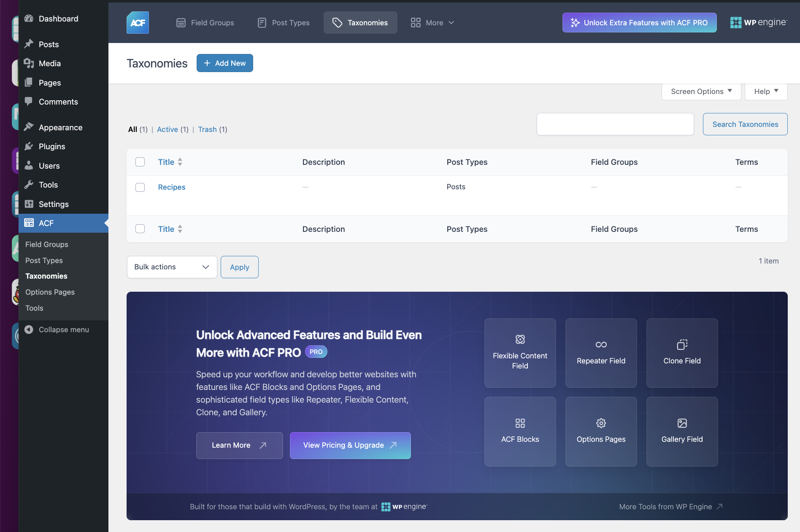Open the Recipes taxonomy link
Screen dimensions: 800x532
click(x=171, y=187)
